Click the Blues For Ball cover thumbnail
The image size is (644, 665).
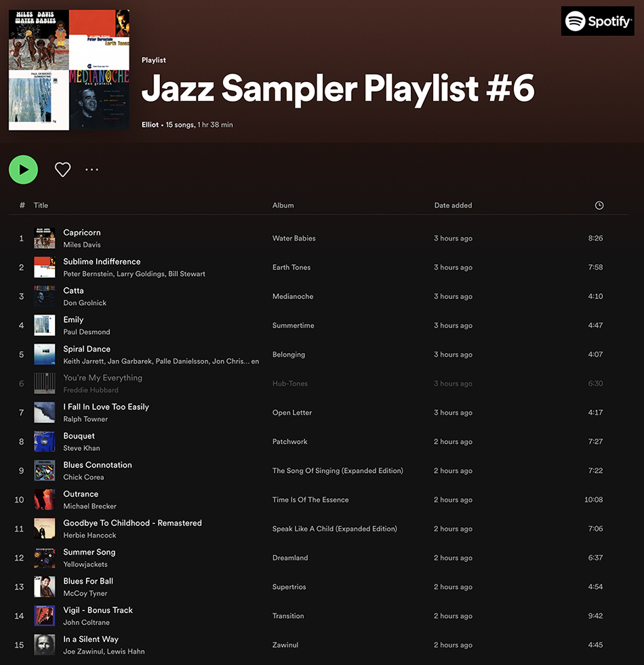click(45, 586)
